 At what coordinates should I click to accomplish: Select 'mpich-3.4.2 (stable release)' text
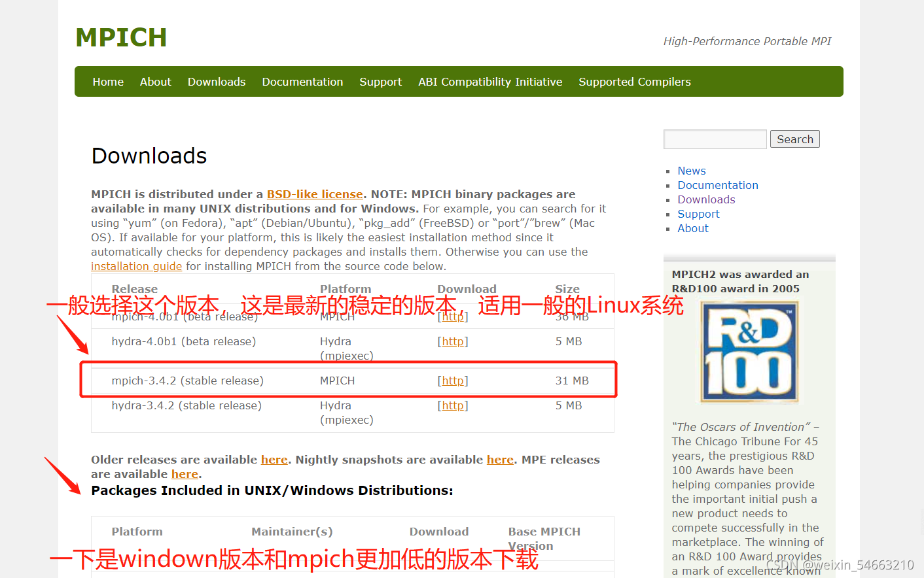pos(187,381)
